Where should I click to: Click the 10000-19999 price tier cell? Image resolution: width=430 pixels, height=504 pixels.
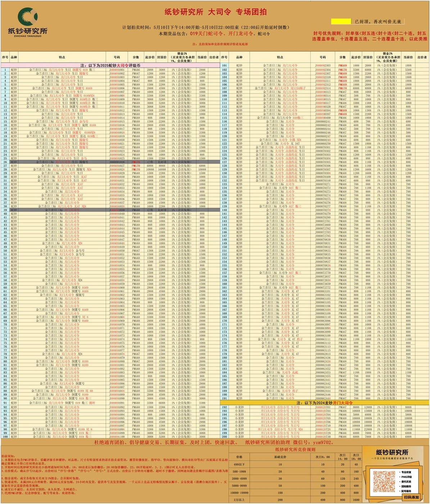tap(239, 492)
